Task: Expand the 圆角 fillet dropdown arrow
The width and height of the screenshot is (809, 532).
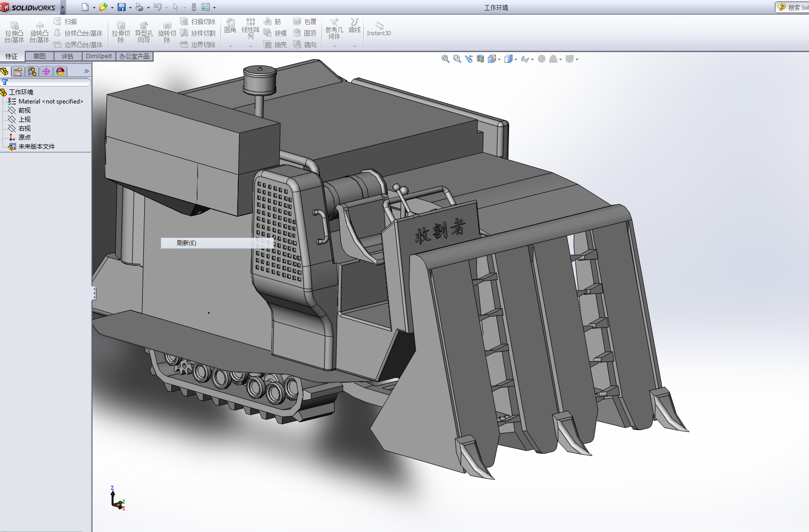Action: click(230, 46)
